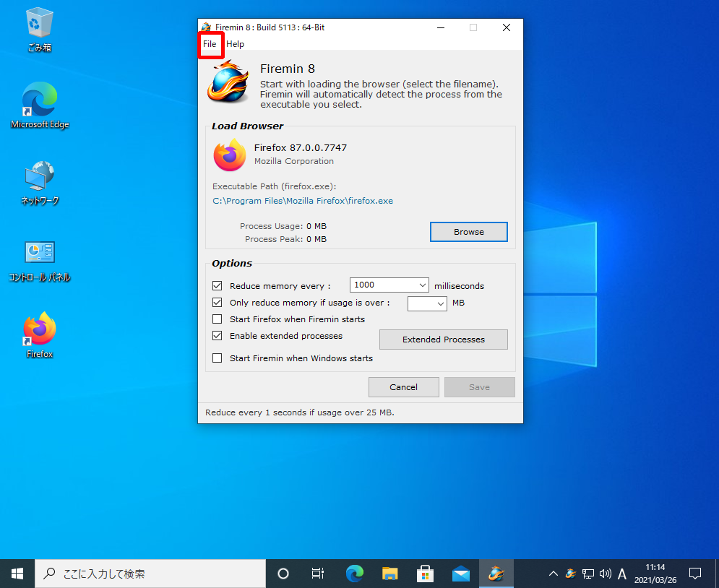
Task: Click the Firemin logo icon in header
Action: click(228, 83)
